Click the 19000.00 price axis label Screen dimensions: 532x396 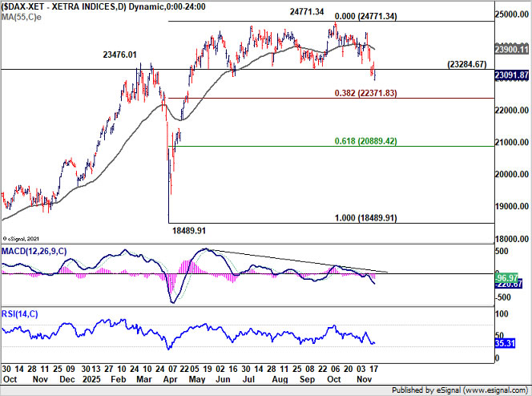pos(512,206)
